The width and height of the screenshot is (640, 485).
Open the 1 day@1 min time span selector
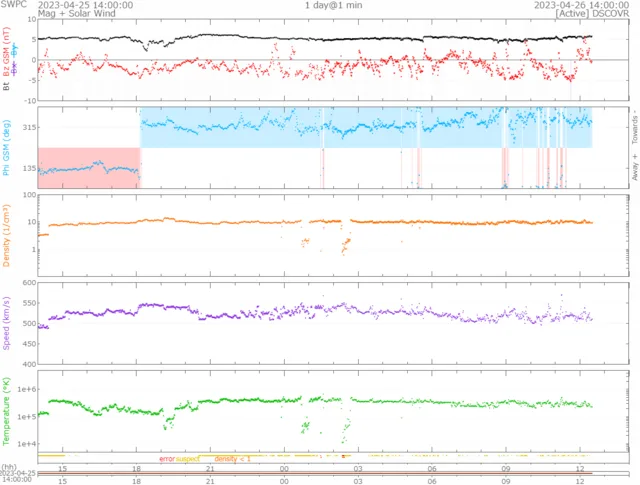point(333,5)
